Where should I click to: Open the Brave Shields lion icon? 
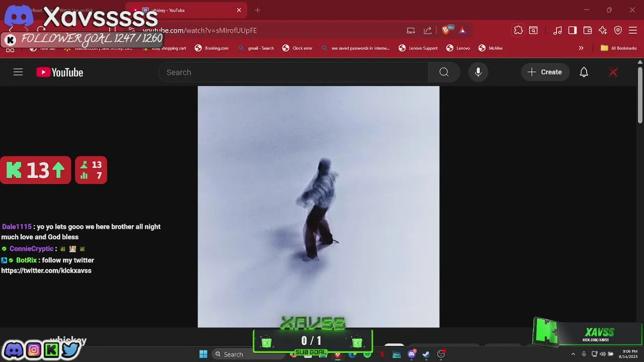click(x=445, y=31)
